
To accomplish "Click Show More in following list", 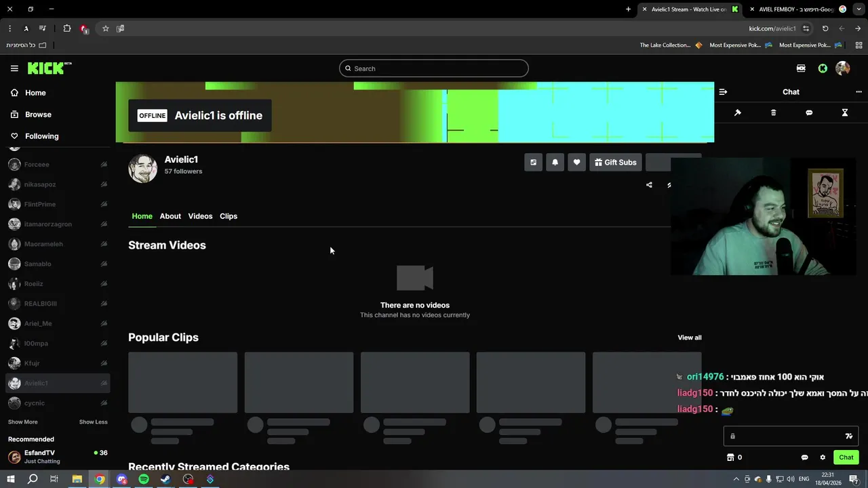I will (22, 422).
